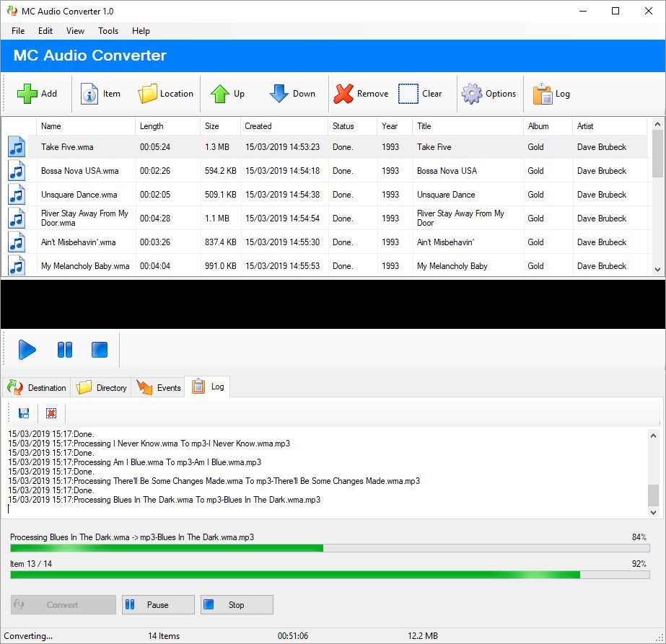This screenshot has width=666, height=644.
Task: Switch to the Events tab
Action: coord(158,387)
